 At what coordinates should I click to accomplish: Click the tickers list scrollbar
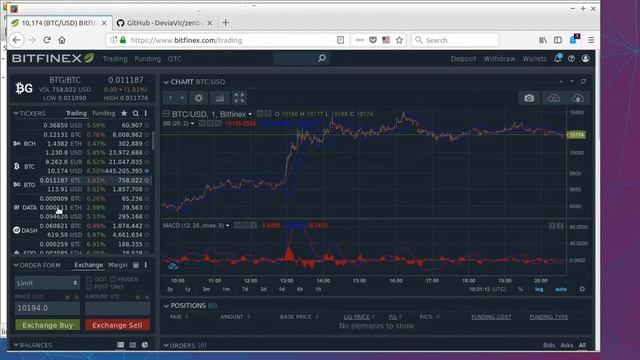point(153,140)
